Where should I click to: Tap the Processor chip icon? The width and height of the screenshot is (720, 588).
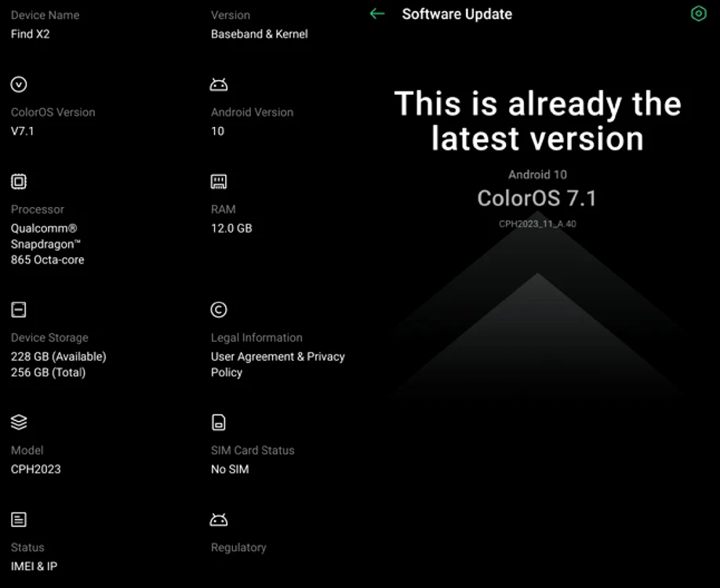click(19, 181)
